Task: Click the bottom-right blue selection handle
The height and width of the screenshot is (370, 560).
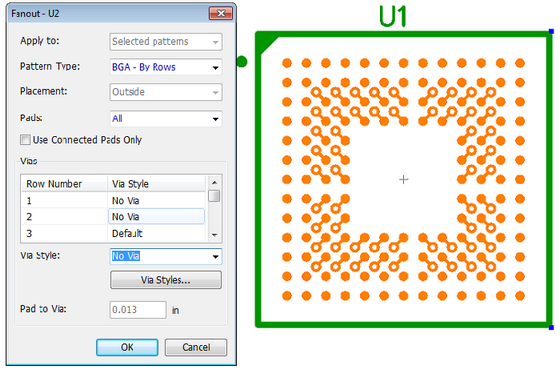Action: pos(551,327)
